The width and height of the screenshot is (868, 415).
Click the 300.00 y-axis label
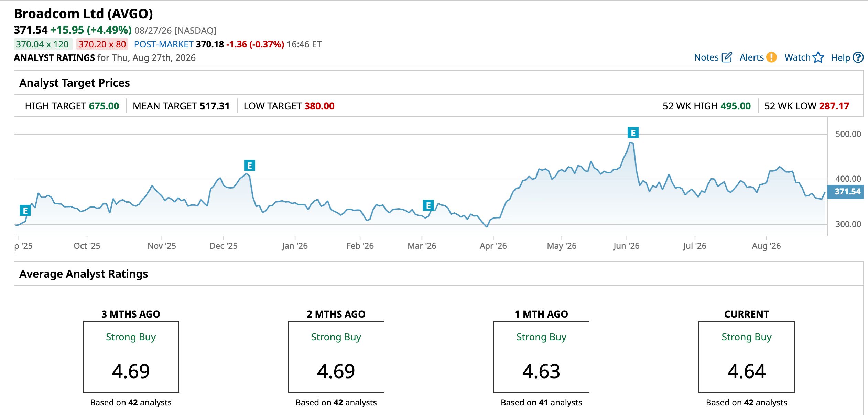[x=848, y=224]
